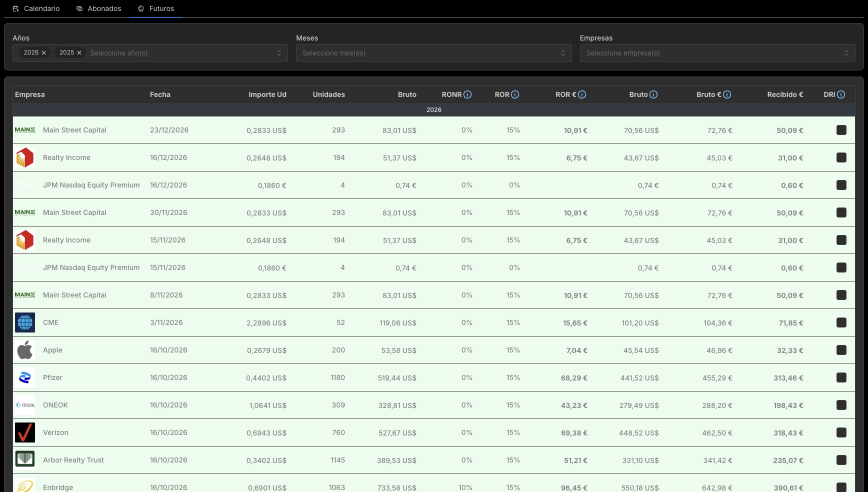The width and height of the screenshot is (868, 492).
Task: Click the Verizon checkmark logo
Action: pos(25,432)
